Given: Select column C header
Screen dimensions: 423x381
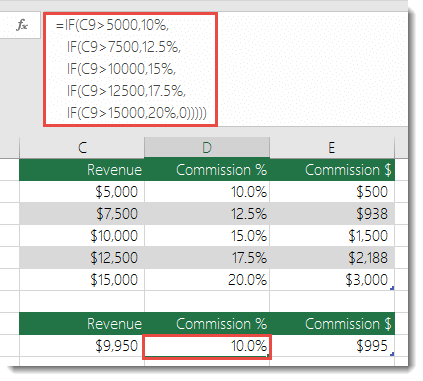Looking at the screenshot, I should (82, 147).
